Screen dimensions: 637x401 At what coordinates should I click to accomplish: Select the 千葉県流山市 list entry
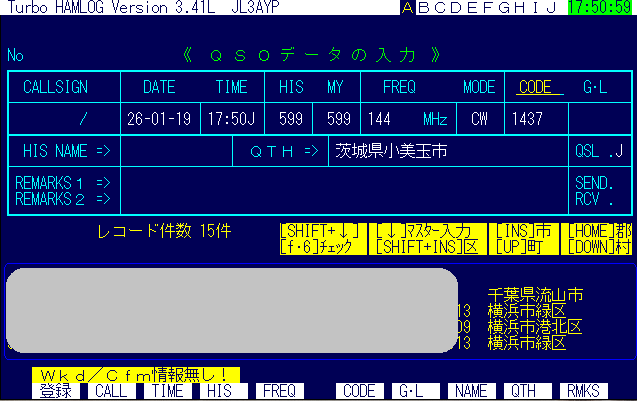click(535, 295)
